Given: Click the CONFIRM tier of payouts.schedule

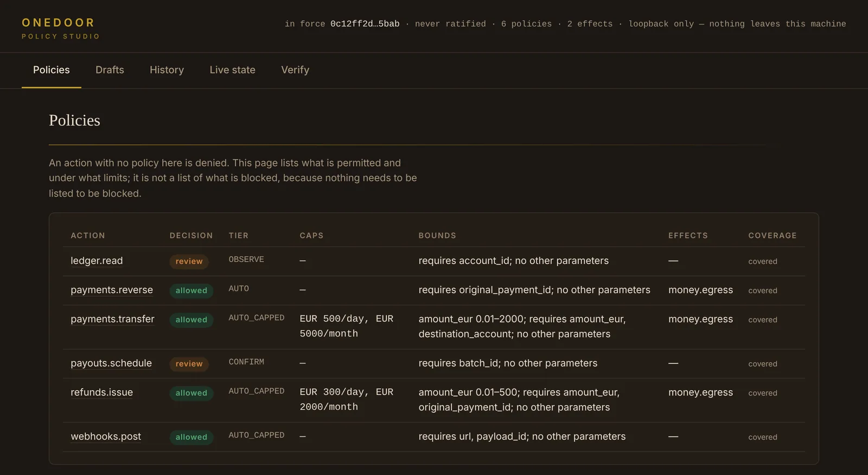Looking at the screenshot, I should (246, 362).
